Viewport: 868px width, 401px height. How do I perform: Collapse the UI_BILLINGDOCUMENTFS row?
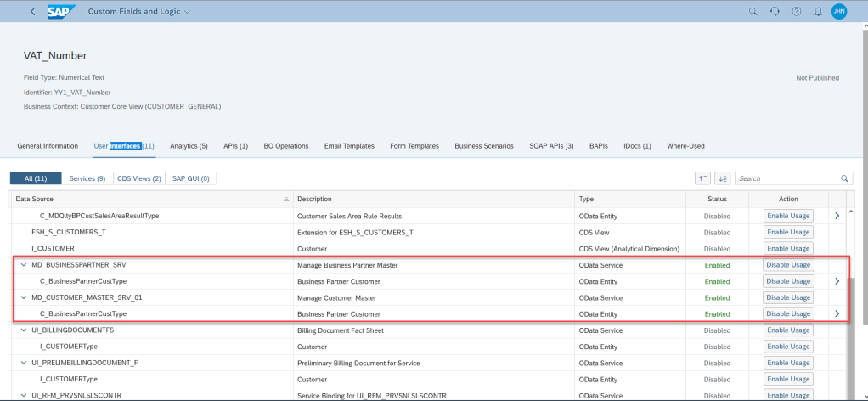click(23, 330)
